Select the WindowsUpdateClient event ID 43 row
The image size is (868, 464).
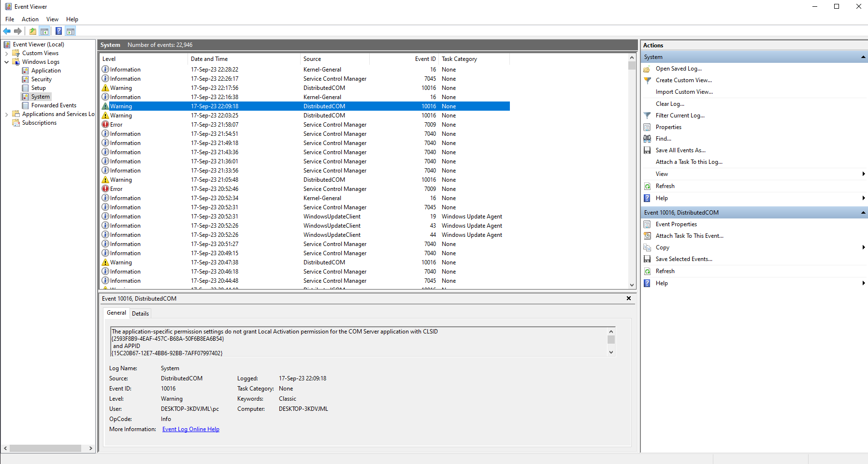(x=305, y=226)
